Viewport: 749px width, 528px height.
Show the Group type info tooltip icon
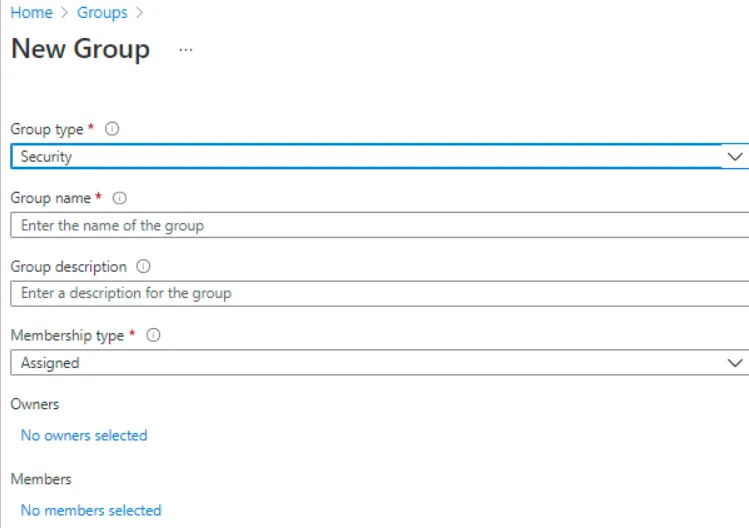(112, 129)
